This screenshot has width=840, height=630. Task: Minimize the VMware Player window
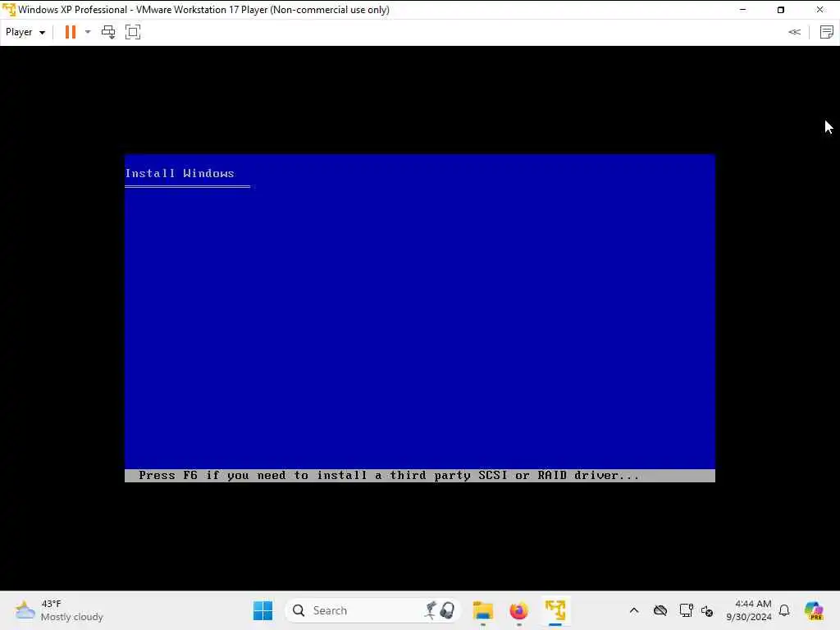[742, 10]
